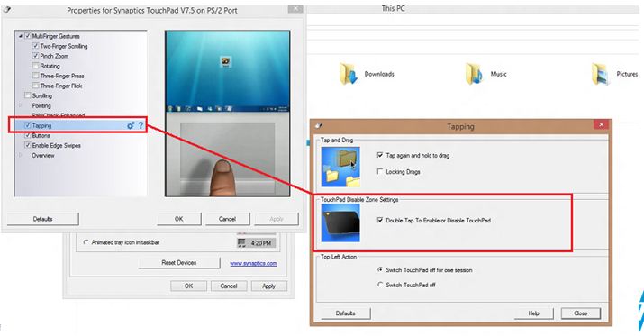Viewport: 644px width, 336px height.
Task: Select the Scrolling tree item label
Action: coord(42,95)
